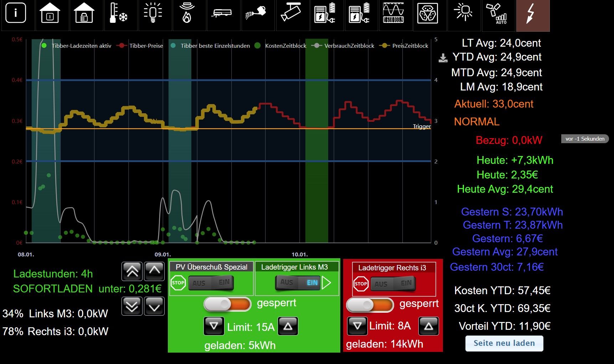Click STOP icon in Ladetrigger Rechts i3

361,284
